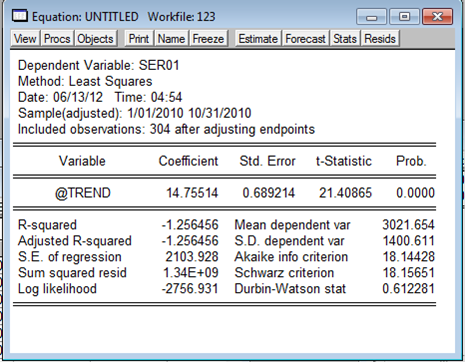Viewport: 466px width, 363px height.
Task: Click the Variable column header
Action: point(82,161)
